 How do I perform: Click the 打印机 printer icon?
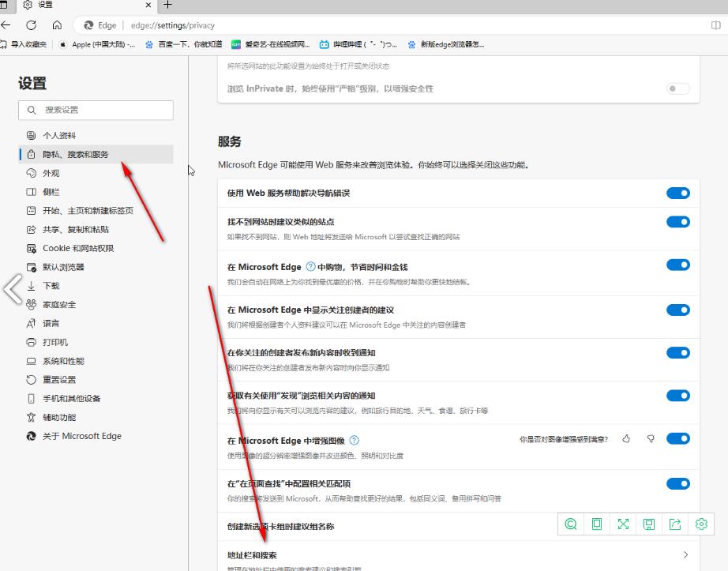[31, 342]
